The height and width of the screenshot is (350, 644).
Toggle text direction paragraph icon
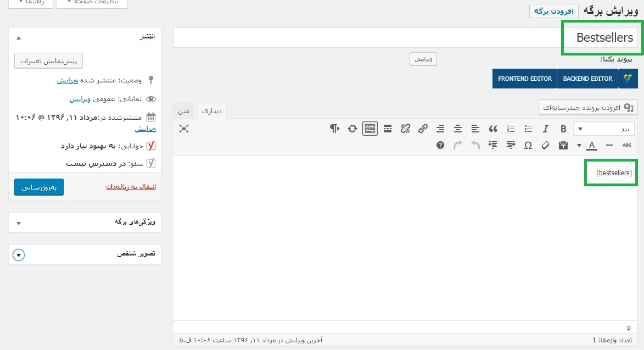pyautogui.click(x=335, y=129)
